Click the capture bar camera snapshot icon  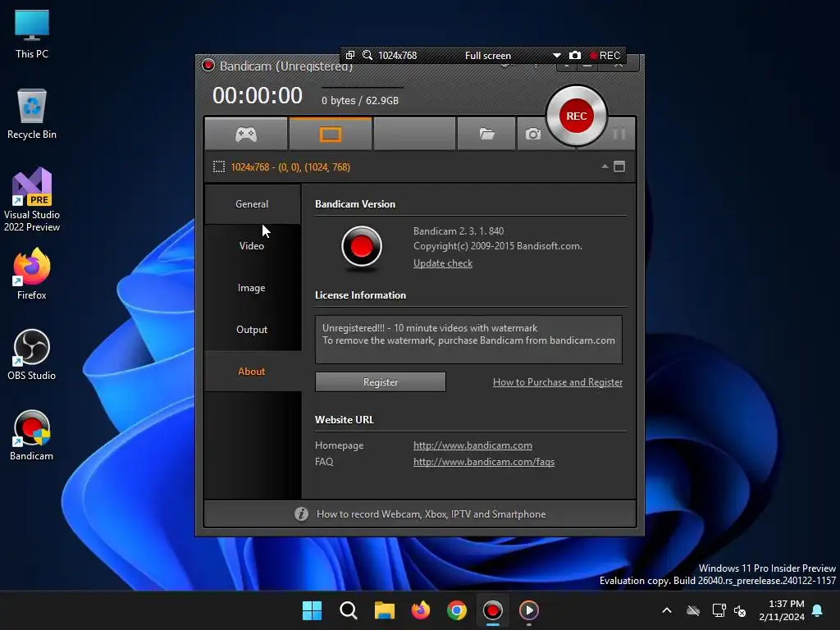575,55
